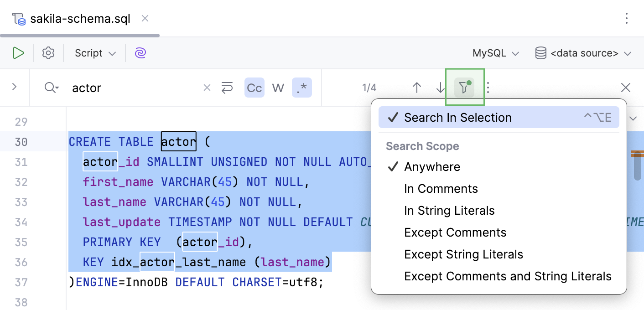Viewport: 644px width, 310px height.
Task: Clear the actor search query
Action: (x=207, y=88)
